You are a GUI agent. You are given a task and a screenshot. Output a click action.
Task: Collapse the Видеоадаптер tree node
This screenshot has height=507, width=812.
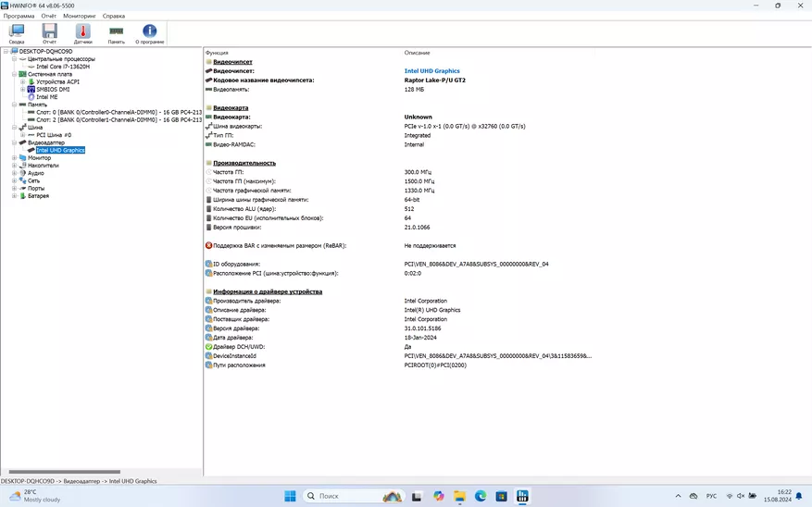click(x=14, y=142)
